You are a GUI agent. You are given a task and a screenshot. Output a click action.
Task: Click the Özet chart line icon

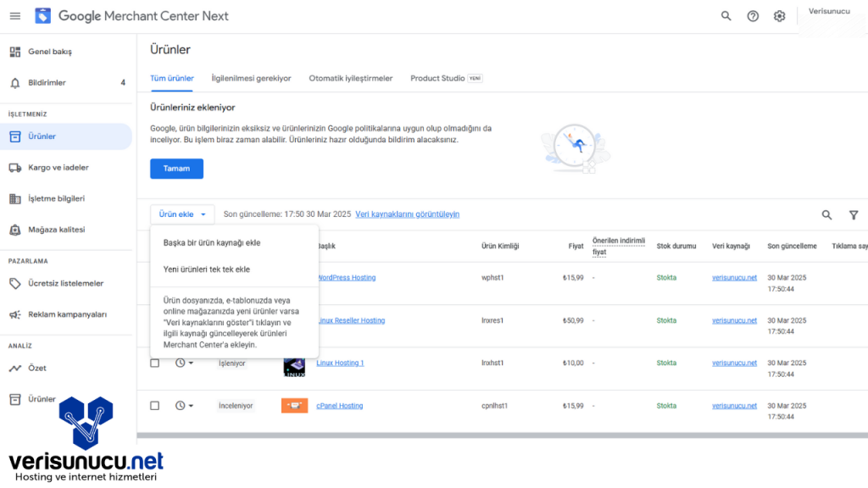(x=15, y=368)
